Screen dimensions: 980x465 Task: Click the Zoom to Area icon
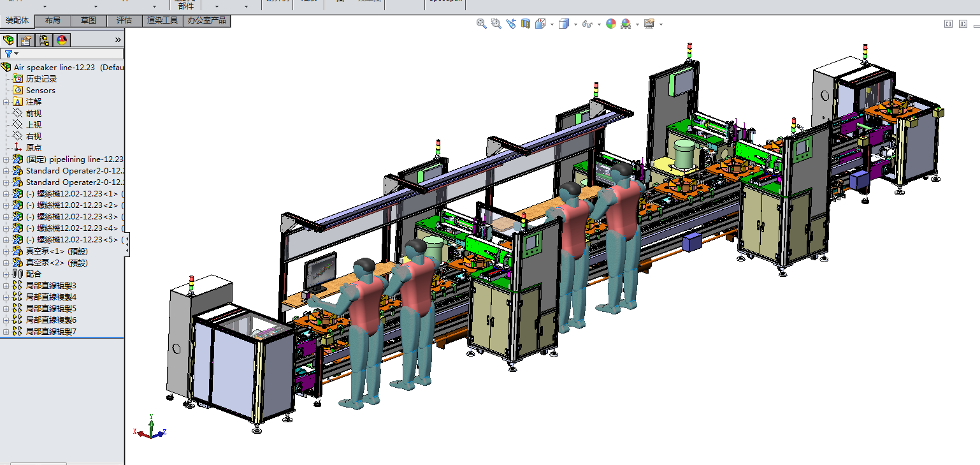(496, 24)
